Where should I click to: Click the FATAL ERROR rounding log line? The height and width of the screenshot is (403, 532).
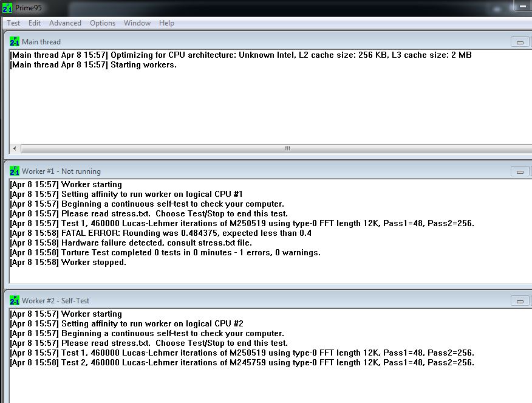(x=160, y=233)
